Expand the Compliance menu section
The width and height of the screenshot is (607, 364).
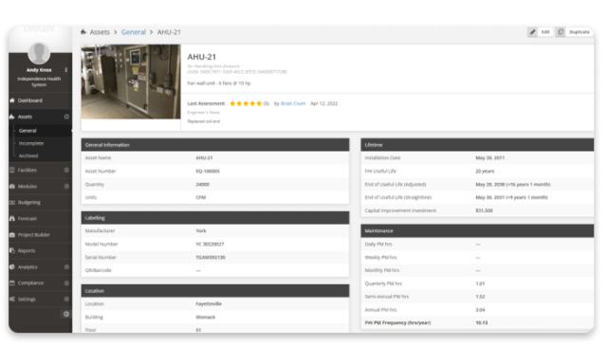point(66,283)
